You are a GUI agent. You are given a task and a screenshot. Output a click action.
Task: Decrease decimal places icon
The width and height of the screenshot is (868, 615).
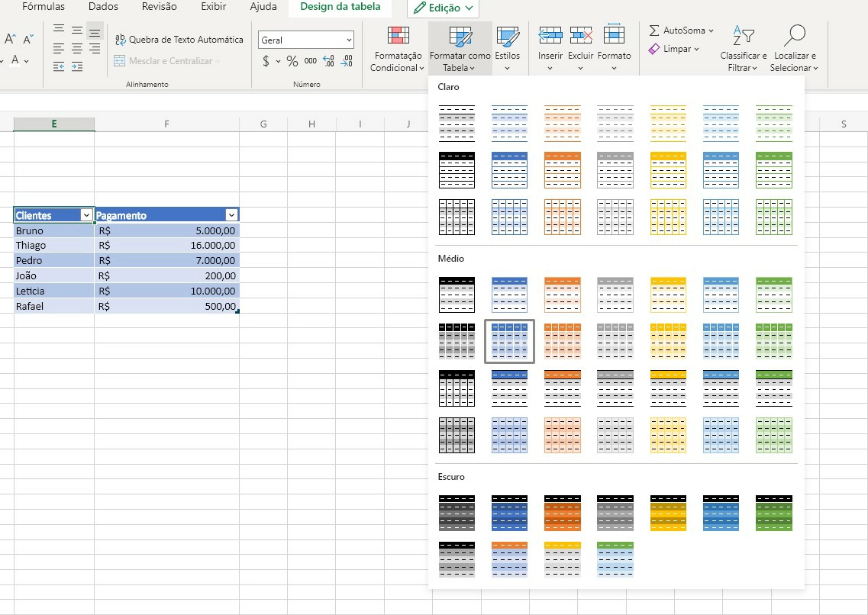(x=347, y=61)
